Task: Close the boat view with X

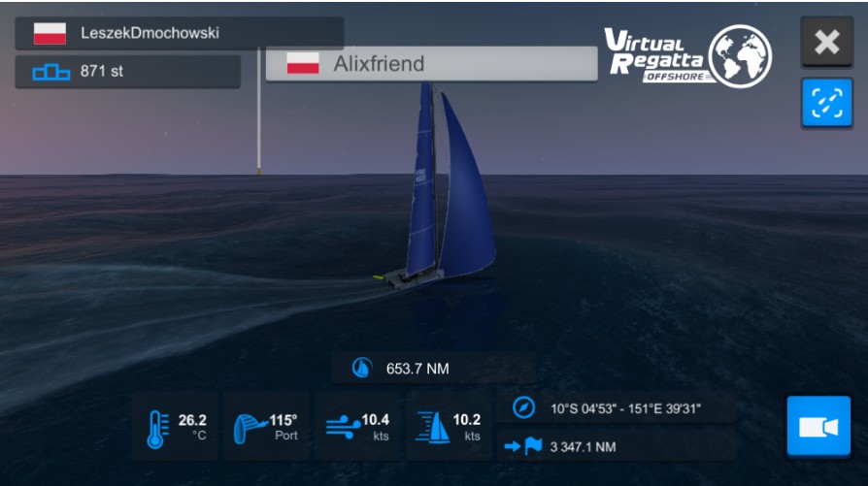Action: click(x=827, y=42)
